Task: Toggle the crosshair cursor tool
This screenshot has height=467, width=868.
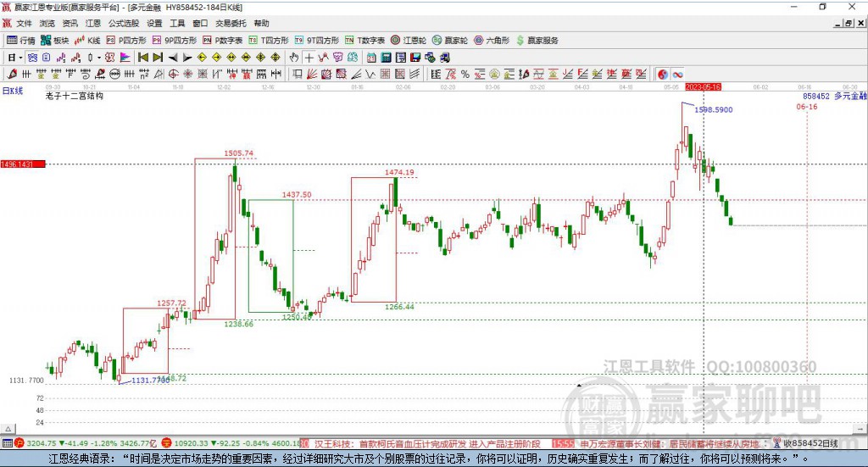Action: [309, 58]
